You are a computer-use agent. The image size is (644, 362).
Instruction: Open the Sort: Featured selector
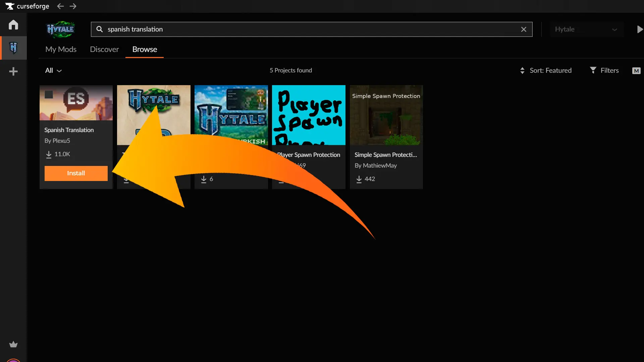point(546,70)
